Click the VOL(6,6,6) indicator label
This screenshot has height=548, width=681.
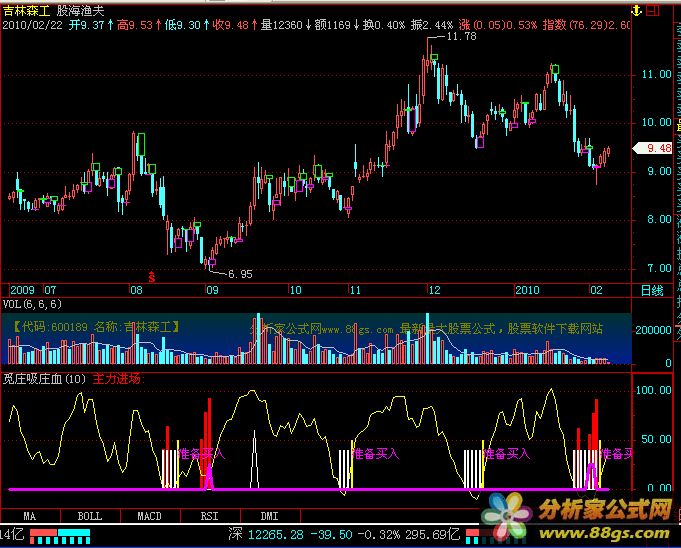click(33, 304)
